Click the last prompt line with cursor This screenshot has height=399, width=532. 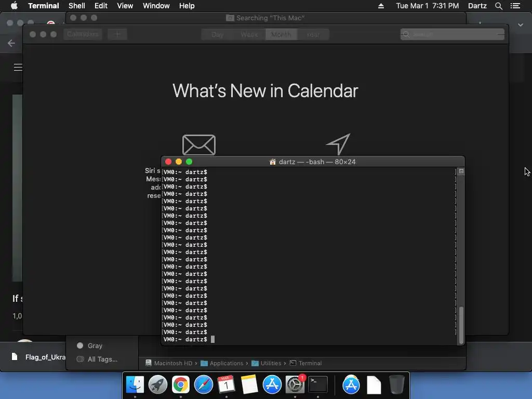click(x=189, y=339)
